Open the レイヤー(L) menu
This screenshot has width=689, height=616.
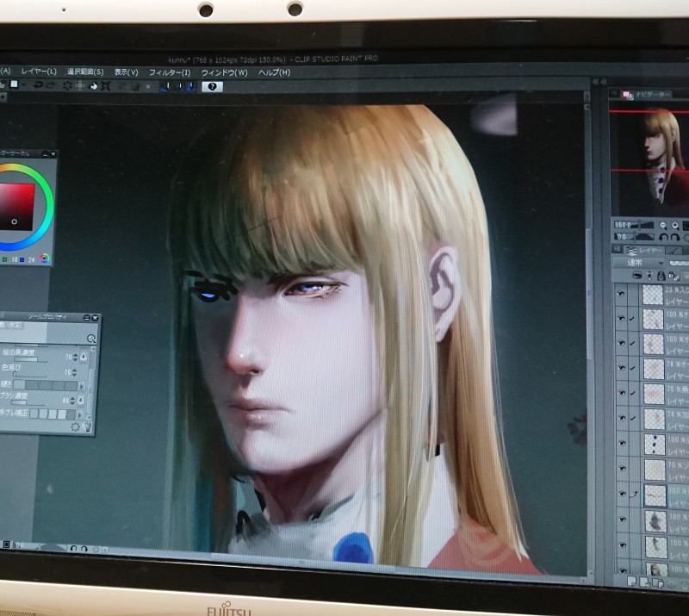point(39,72)
